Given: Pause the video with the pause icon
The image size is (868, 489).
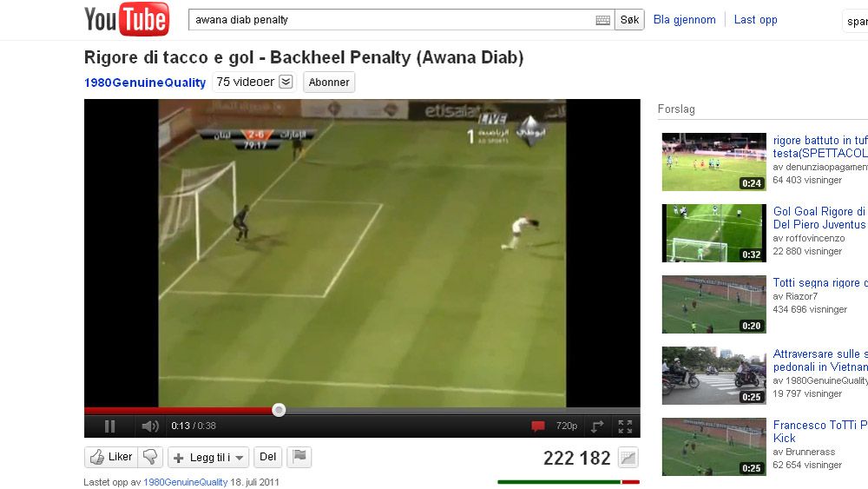Looking at the screenshot, I should 109,426.
